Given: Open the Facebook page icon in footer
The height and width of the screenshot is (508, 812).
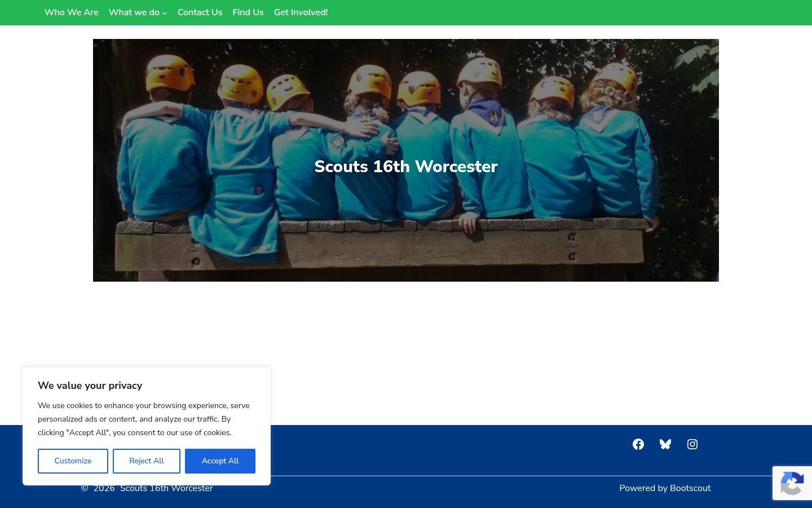Looking at the screenshot, I should pyautogui.click(x=638, y=444).
